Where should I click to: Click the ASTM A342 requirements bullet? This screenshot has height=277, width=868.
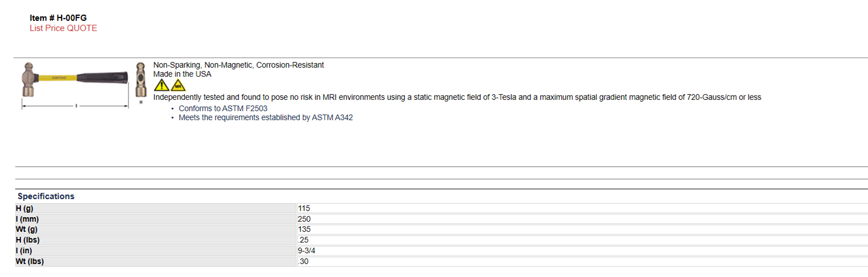tap(266, 118)
